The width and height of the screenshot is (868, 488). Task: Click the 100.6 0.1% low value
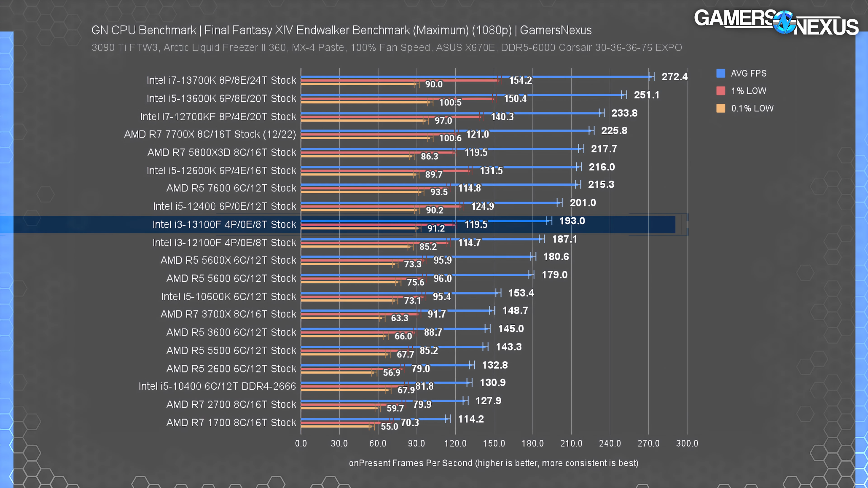click(x=450, y=138)
